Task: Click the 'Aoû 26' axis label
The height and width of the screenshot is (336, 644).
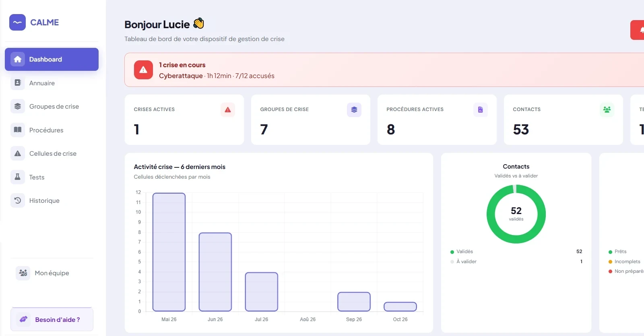Action: 308,320
